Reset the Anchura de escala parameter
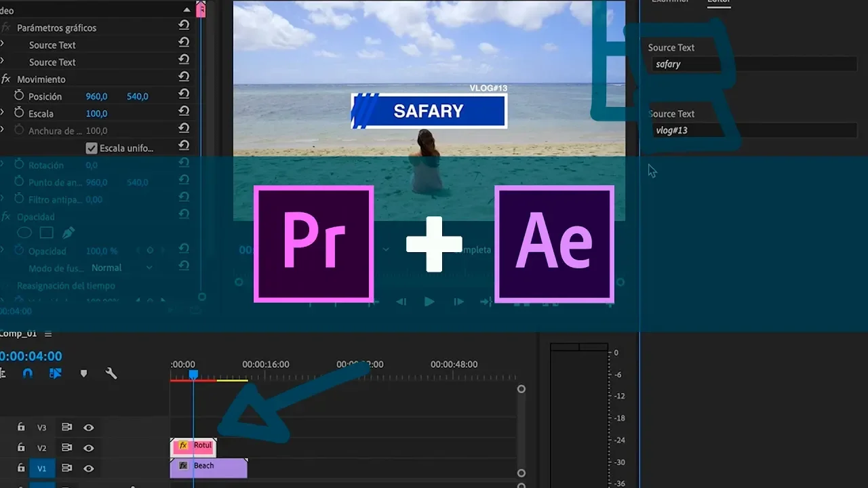The image size is (868, 488). coord(184,129)
